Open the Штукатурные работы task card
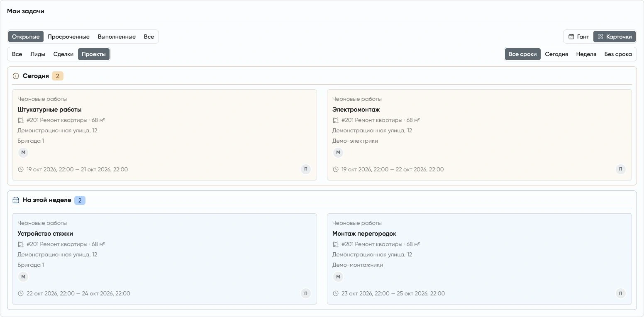This screenshot has height=317, width=644. coord(164,135)
